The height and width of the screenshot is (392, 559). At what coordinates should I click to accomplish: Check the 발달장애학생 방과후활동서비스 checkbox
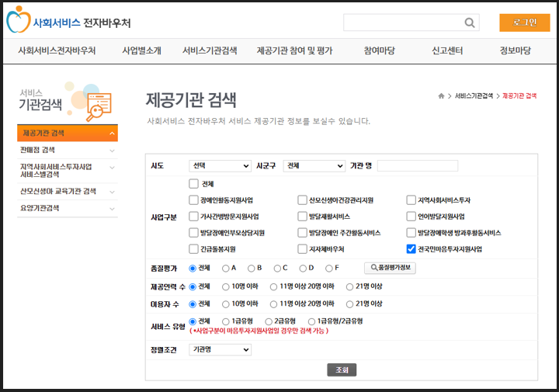pos(411,233)
